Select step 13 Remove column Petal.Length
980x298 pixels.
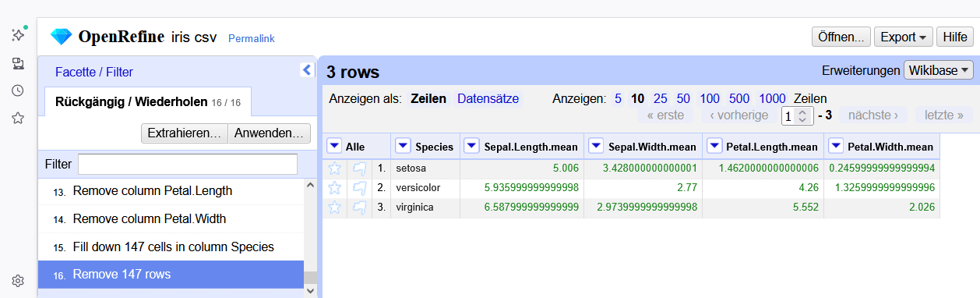click(x=171, y=191)
